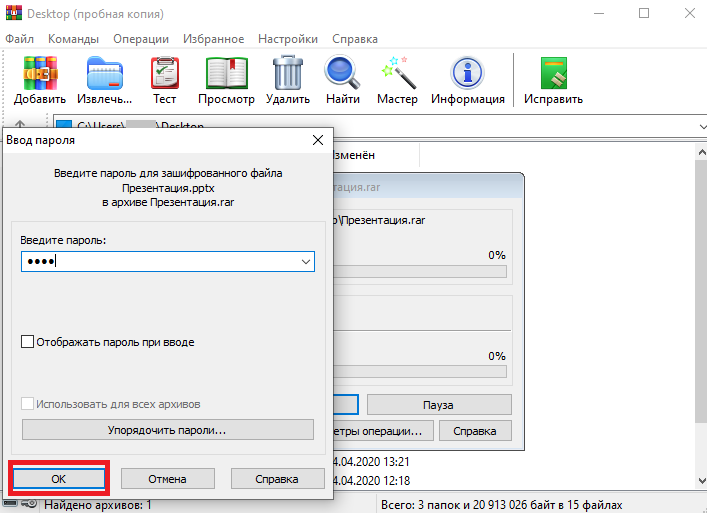The image size is (707, 513).
Task: Click status text Найдено архивов: 1
Action: click(98, 505)
